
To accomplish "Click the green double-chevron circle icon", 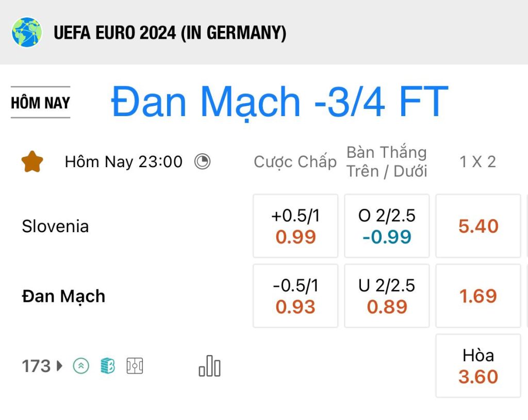I will (81, 366).
